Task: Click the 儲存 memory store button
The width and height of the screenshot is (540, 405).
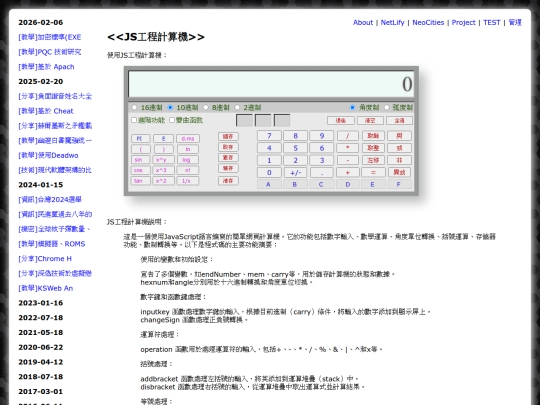Action: tap(228, 136)
